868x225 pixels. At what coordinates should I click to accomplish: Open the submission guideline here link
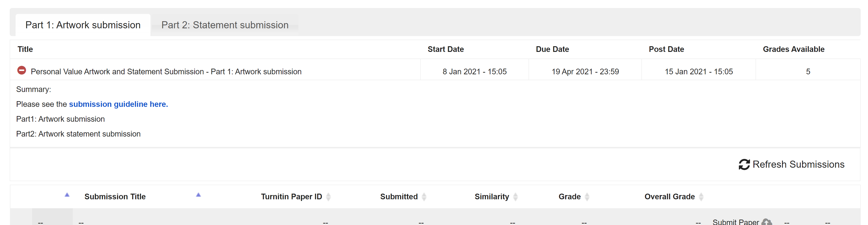[118, 104]
